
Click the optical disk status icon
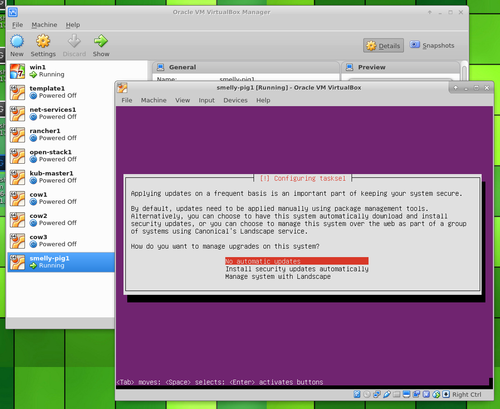[367, 394]
